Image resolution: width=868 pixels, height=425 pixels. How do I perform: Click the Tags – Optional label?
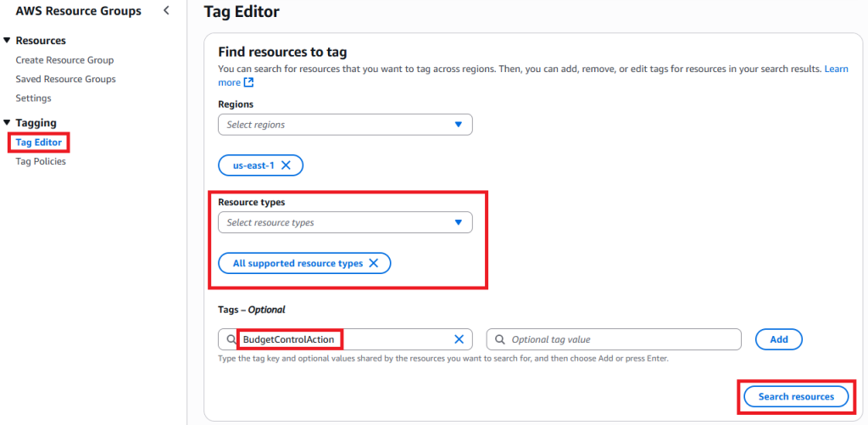pos(252,310)
